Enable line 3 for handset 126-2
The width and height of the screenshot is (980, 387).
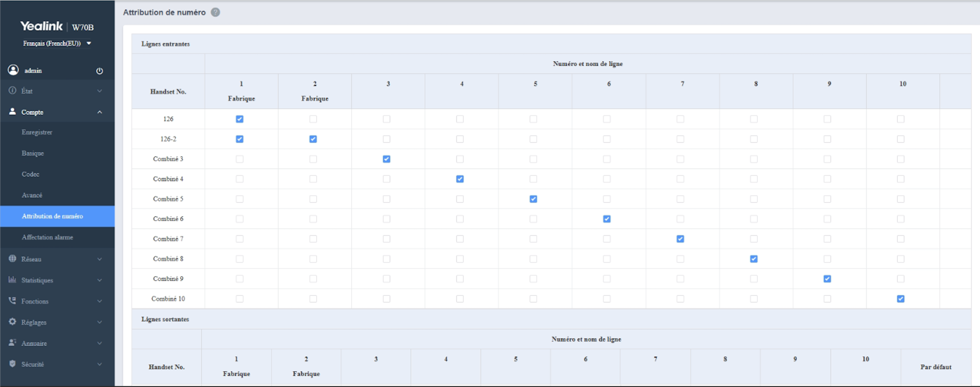coord(386,139)
